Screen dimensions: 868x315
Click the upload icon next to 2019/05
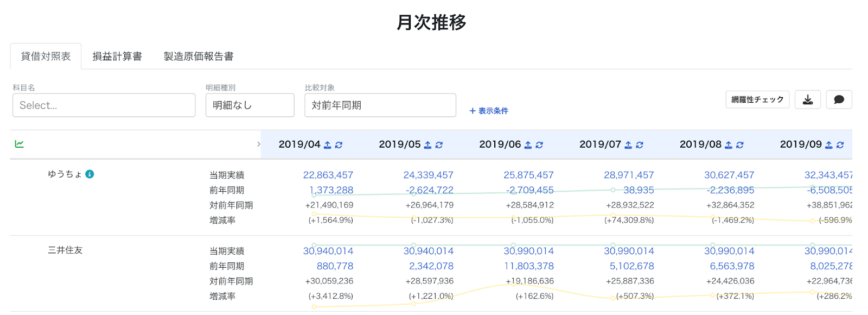point(428,145)
